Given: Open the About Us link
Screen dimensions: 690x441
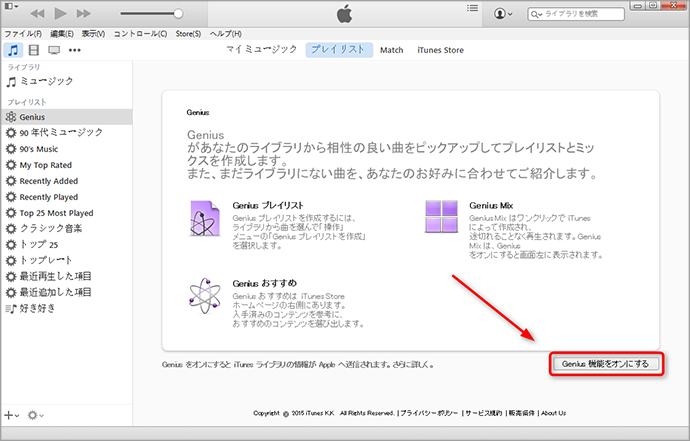Looking at the screenshot, I should (554, 413).
